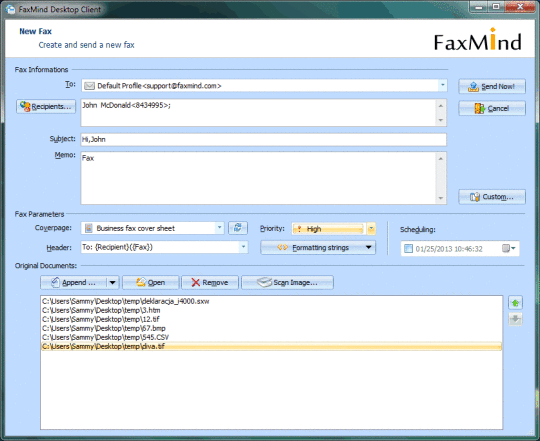
Task: Expand the Append button dropdown arrow
Action: click(113, 283)
